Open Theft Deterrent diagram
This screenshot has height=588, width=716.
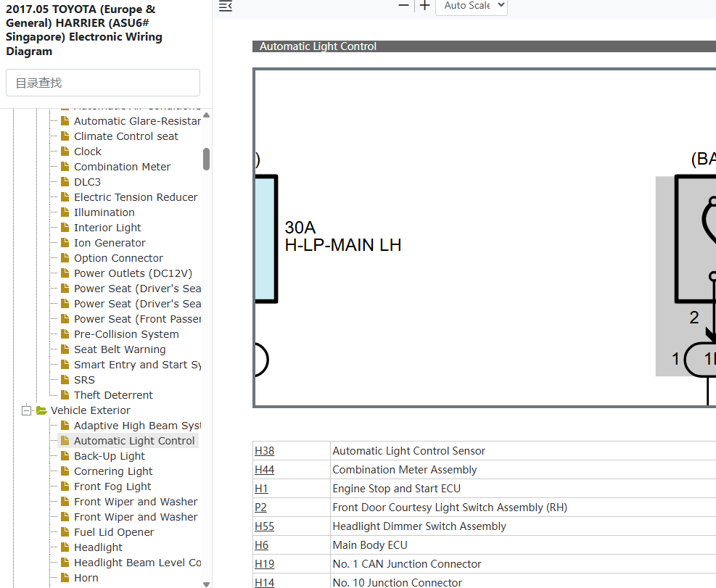pos(113,395)
